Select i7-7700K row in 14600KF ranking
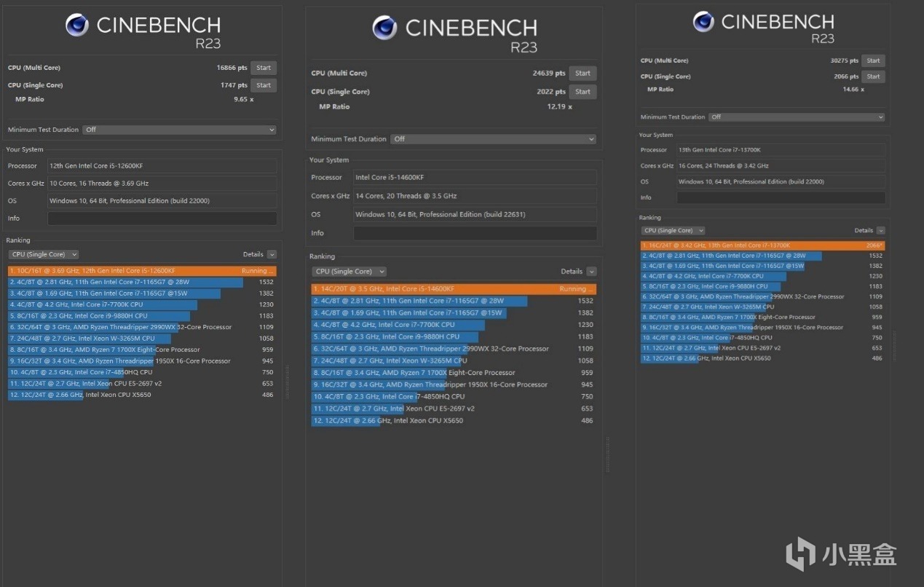924x587 pixels. 454,325
